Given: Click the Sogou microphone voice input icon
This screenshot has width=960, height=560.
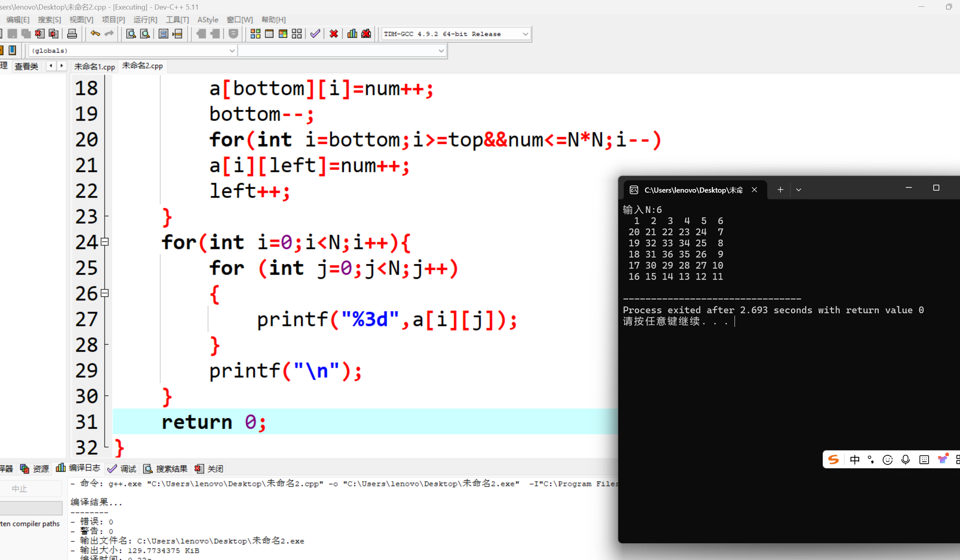Looking at the screenshot, I should click(x=905, y=460).
